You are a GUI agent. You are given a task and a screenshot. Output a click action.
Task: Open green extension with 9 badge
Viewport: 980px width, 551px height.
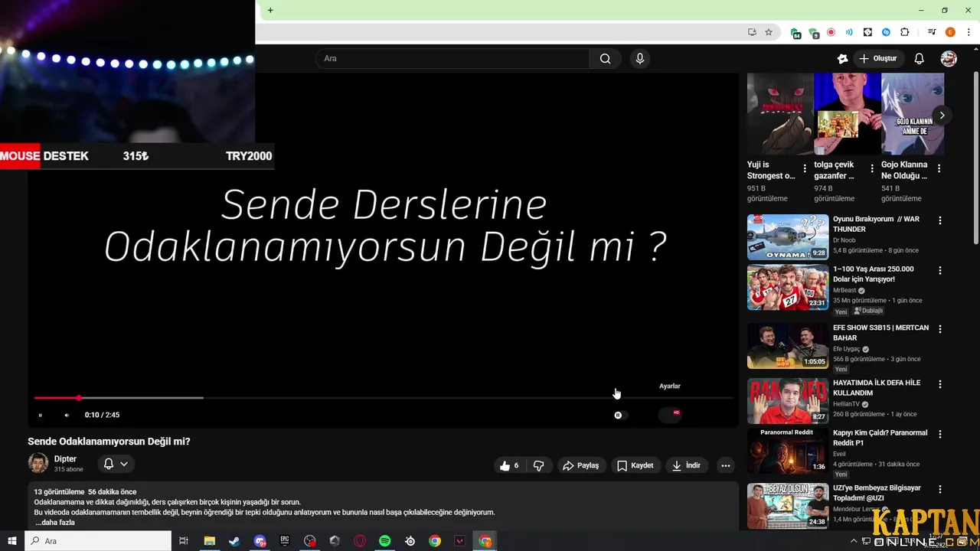click(x=814, y=33)
